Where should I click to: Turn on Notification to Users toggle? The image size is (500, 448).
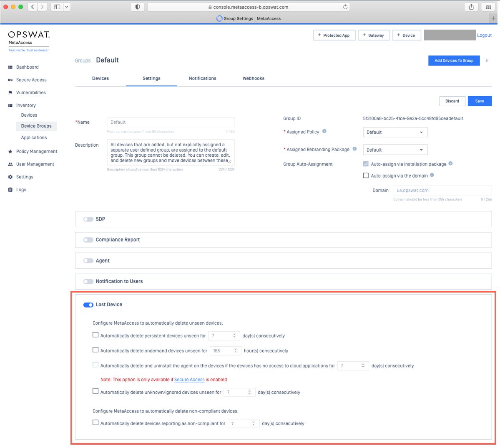tap(88, 282)
